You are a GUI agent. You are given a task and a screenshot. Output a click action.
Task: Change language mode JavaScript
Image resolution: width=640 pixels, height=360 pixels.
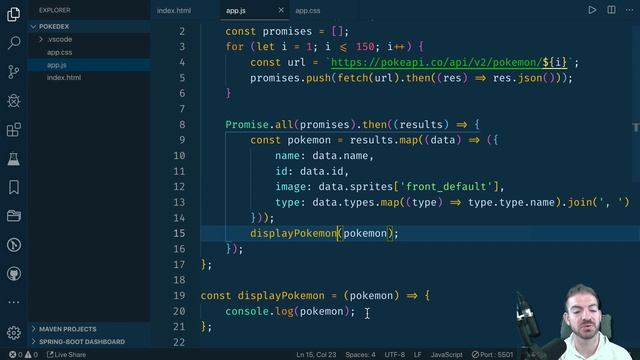pos(447,355)
